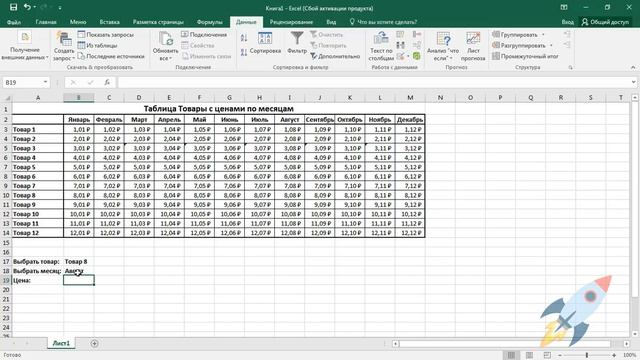Click Промежуточный итог
This screenshot has width=640, height=360.
coord(525,56)
